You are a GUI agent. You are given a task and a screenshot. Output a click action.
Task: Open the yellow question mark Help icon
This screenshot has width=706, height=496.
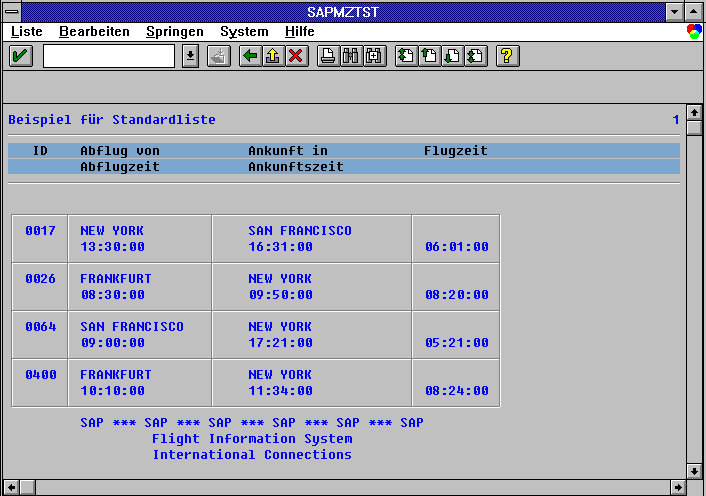507,56
